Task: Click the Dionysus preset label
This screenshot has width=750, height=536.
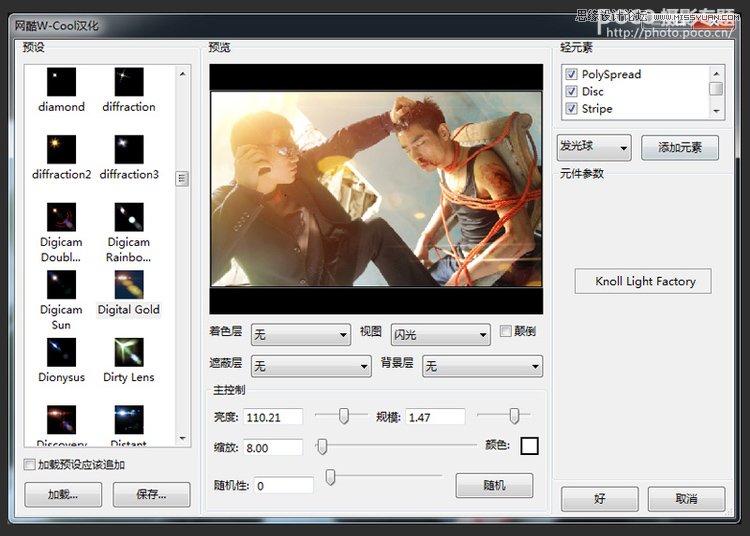Action: (61, 377)
